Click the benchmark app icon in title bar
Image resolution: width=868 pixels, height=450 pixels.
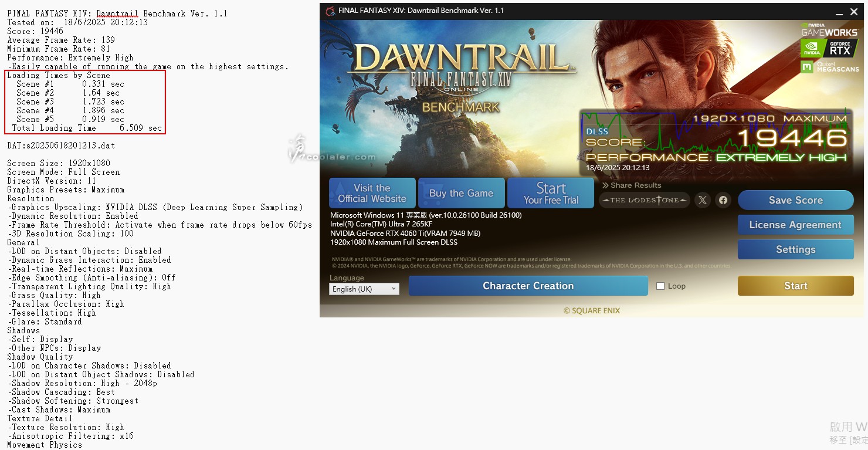coord(330,11)
